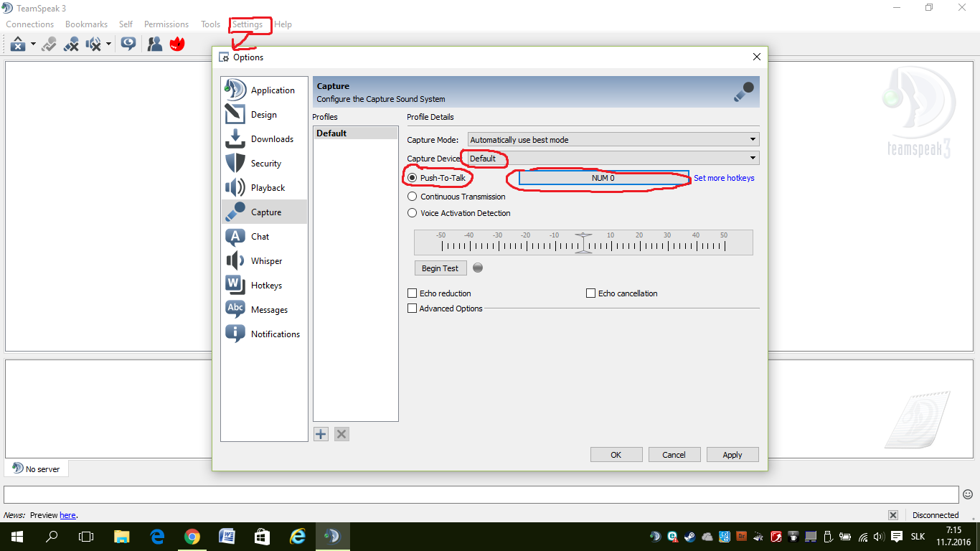
Task: Select Voice Activation Detection mode
Action: 412,213
